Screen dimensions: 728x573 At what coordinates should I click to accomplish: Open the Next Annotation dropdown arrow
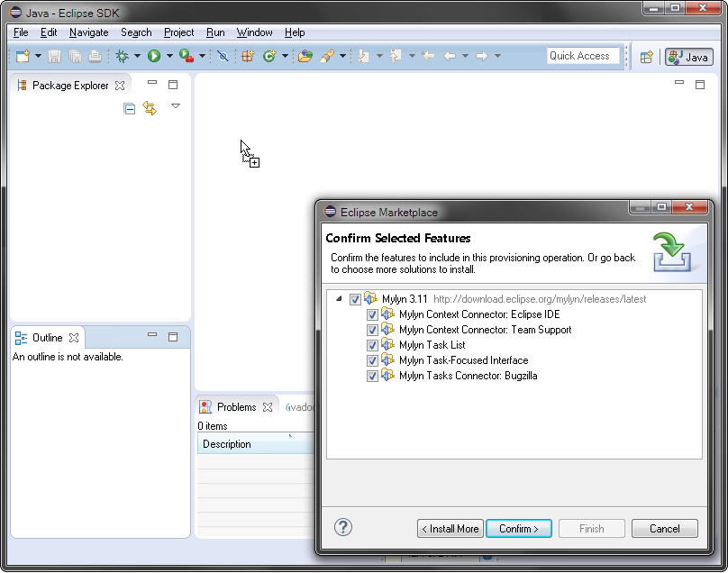click(x=380, y=56)
